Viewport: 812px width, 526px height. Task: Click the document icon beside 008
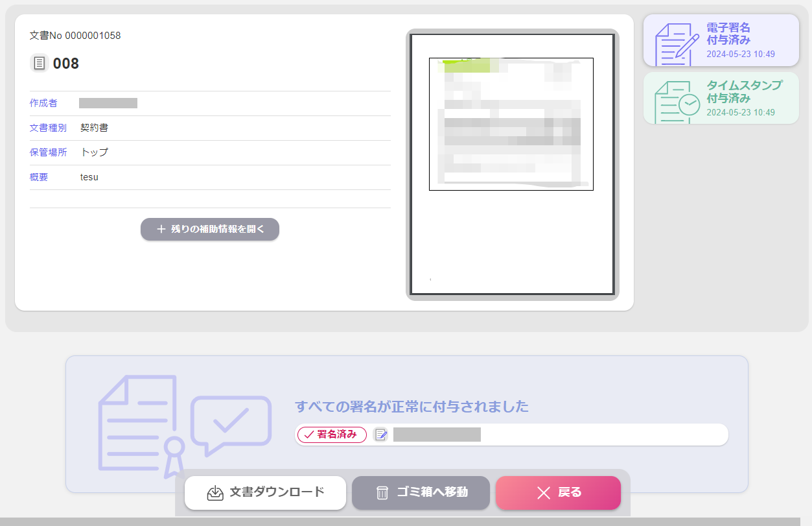tap(40, 63)
